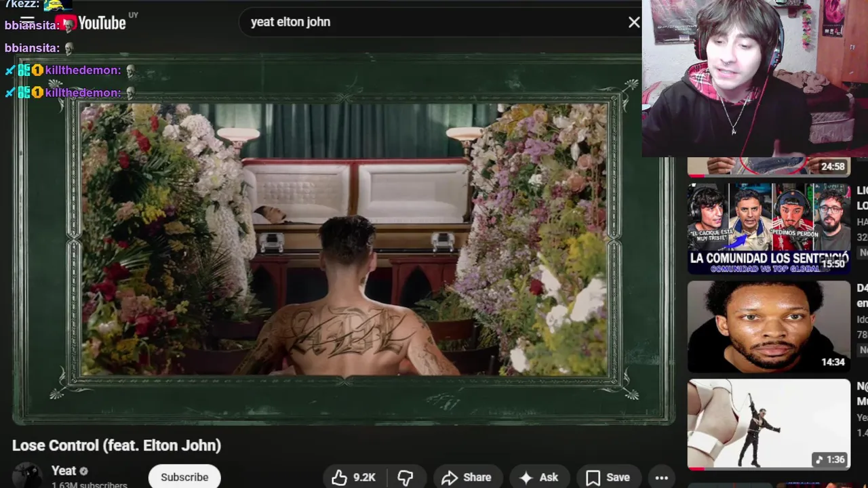Screen dimensions: 868x488
Task: Dislike the video
Action: coord(406,477)
